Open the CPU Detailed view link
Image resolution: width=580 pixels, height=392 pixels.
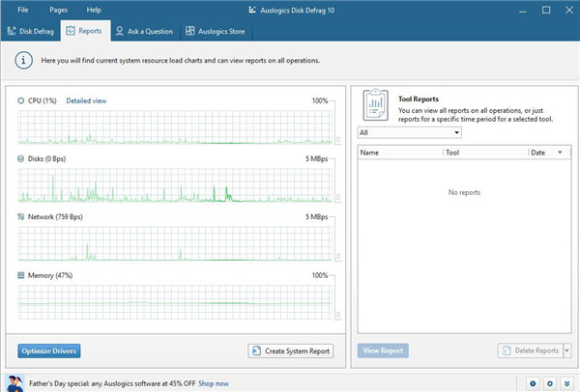86,100
